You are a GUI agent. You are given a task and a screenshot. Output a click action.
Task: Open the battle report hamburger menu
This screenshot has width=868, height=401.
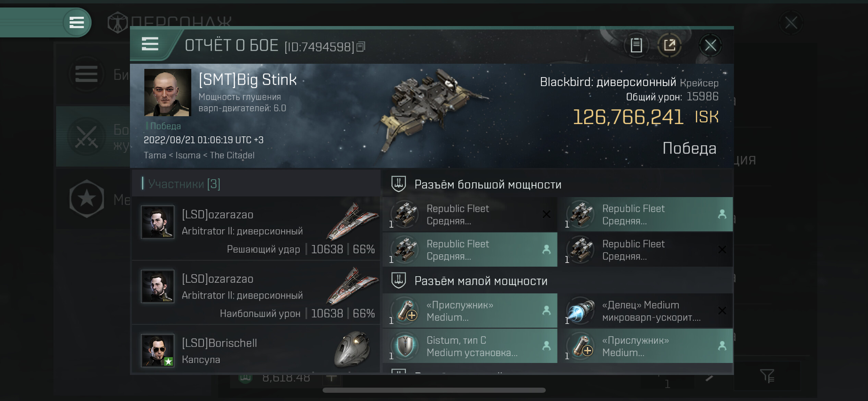(x=150, y=44)
